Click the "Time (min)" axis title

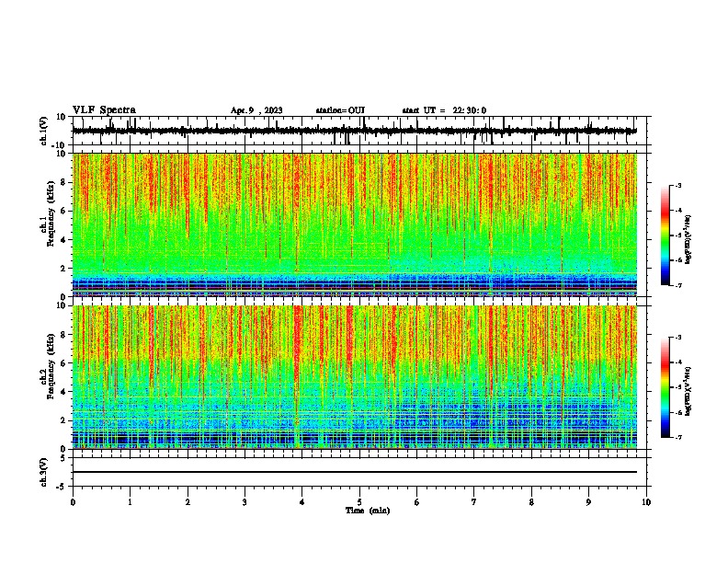click(368, 511)
